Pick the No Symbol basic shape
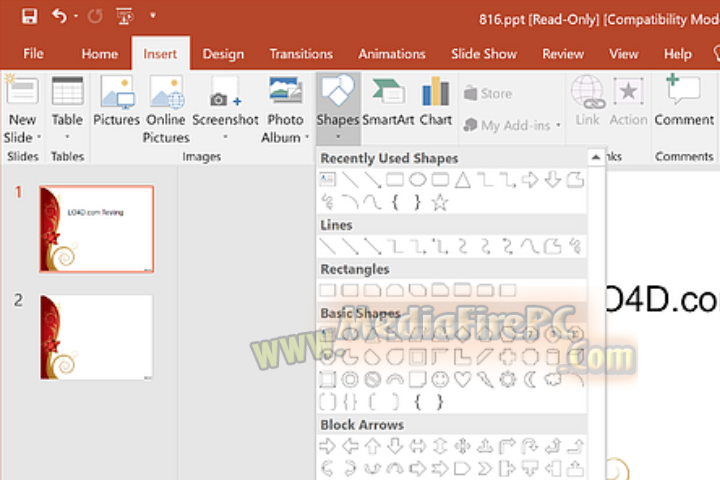 click(x=372, y=379)
